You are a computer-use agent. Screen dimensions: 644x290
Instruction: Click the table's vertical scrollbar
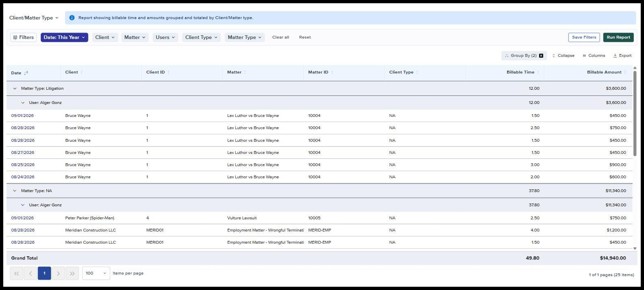click(x=635, y=114)
